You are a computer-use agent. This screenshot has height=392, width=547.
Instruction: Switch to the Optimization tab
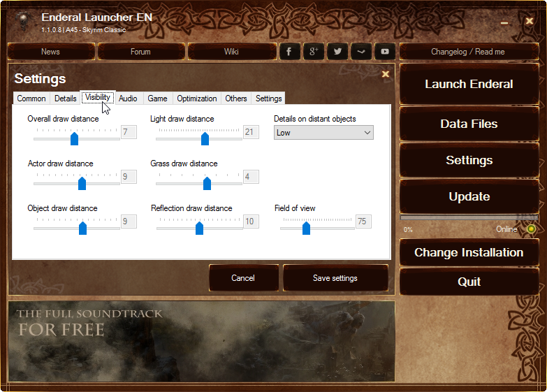(x=196, y=99)
